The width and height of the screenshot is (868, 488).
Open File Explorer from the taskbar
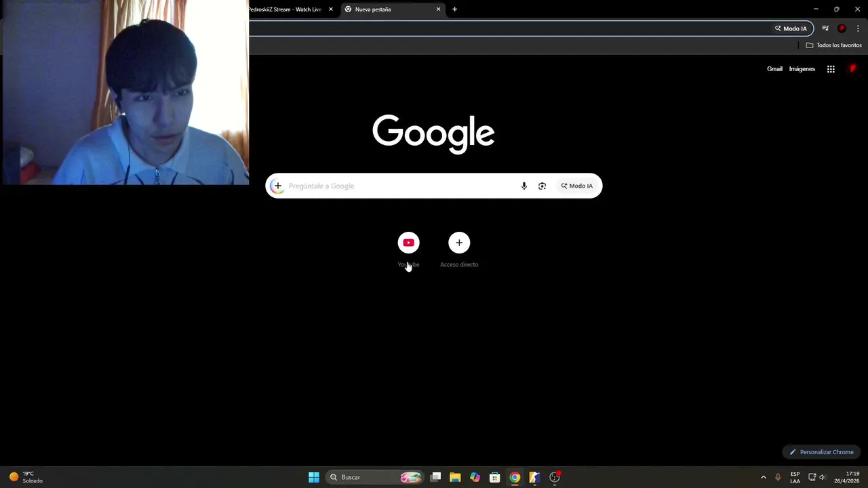click(455, 477)
